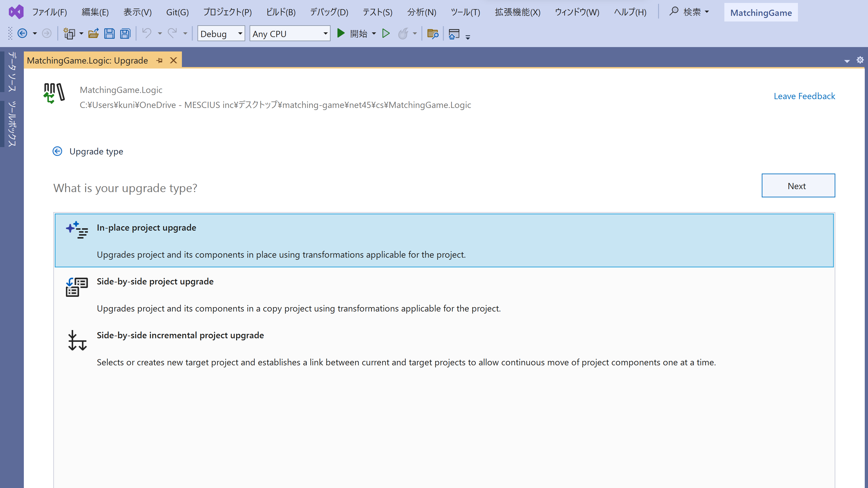Open the デバッグ(D) menu
868x488 pixels.
pyautogui.click(x=329, y=12)
